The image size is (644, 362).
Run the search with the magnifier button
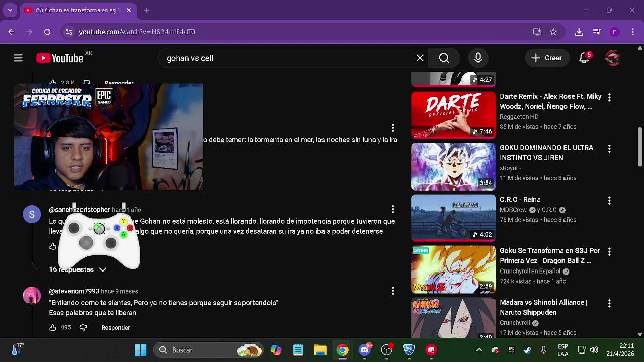444,58
